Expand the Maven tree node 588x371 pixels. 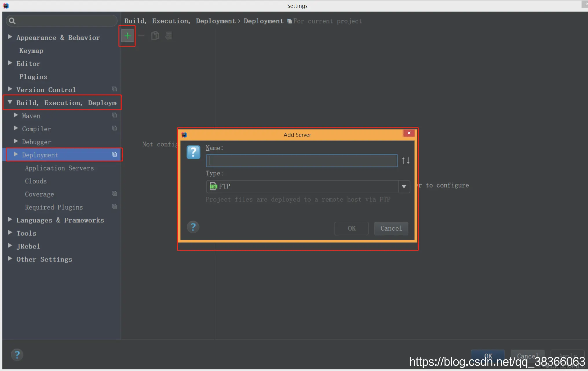pyautogui.click(x=16, y=115)
